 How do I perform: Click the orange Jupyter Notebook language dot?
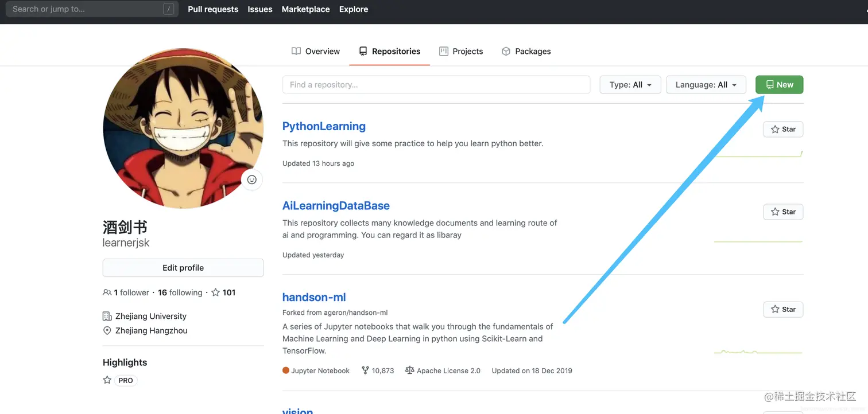point(286,370)
